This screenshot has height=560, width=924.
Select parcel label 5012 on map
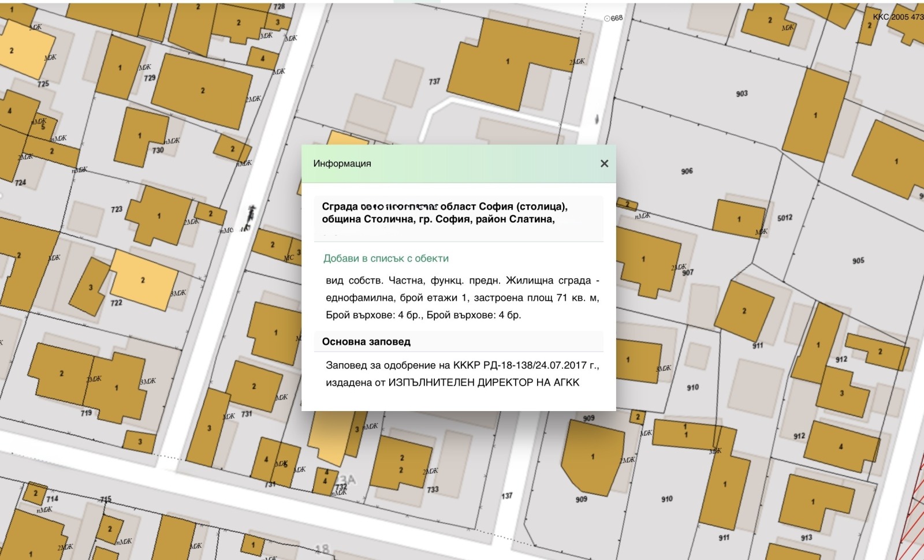pyautogui.click(x=785, y=218)
